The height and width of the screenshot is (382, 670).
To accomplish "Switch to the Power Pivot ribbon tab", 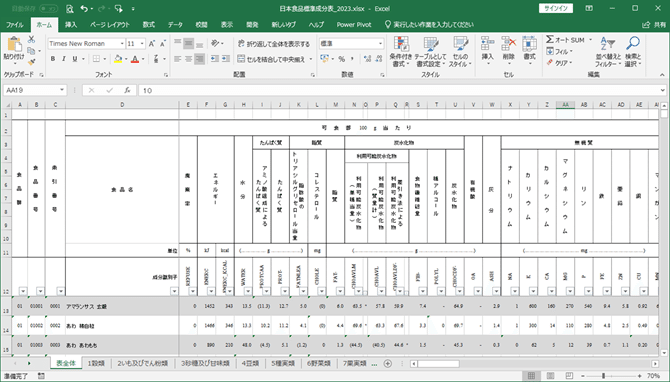I will [x=354, y=25].
